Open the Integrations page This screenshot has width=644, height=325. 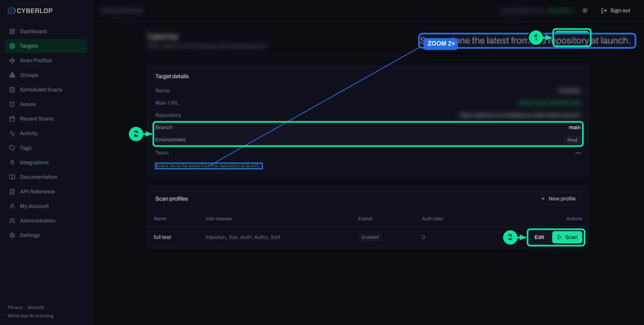click(x=46, y=162)
